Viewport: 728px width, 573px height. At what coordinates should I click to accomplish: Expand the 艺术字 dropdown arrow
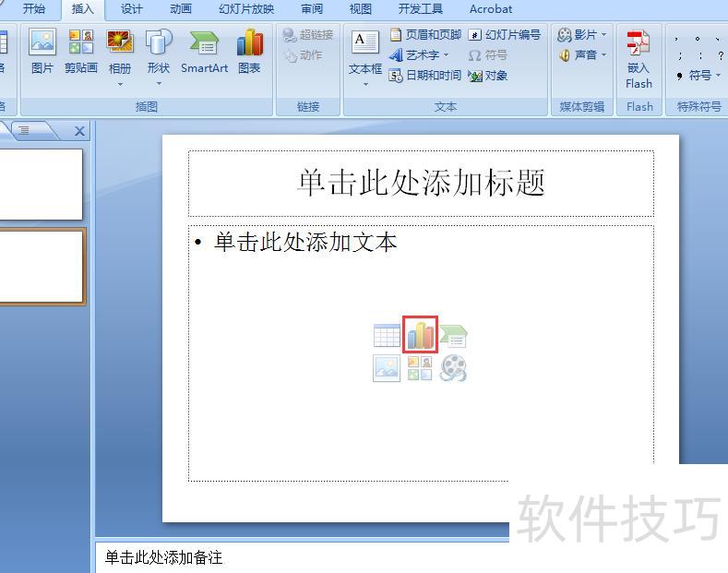coord(446,55)
